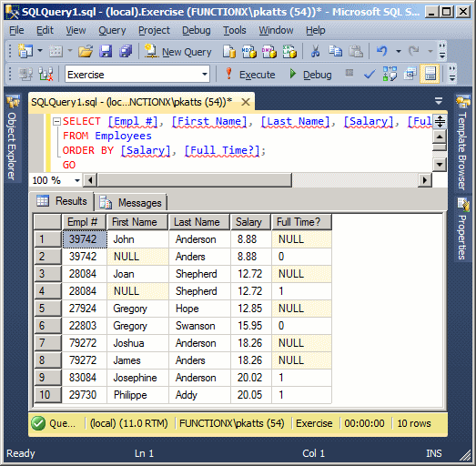Screen dimensions: 476x466
Task: Collapse the SELECT statement outline box
Action: pyautogui.click(x=56, y=121)
